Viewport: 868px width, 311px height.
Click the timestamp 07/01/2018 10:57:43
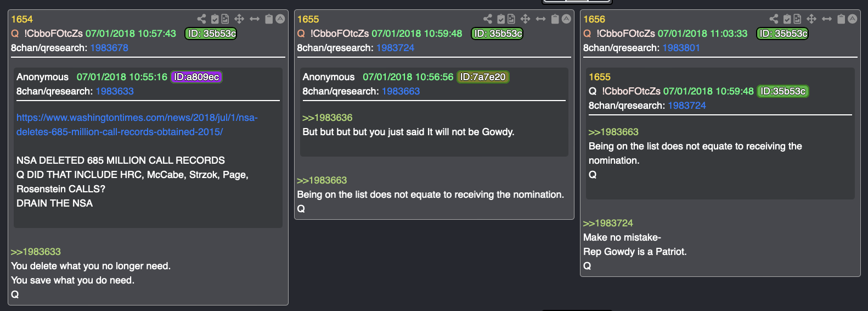(x=131, y=34)
